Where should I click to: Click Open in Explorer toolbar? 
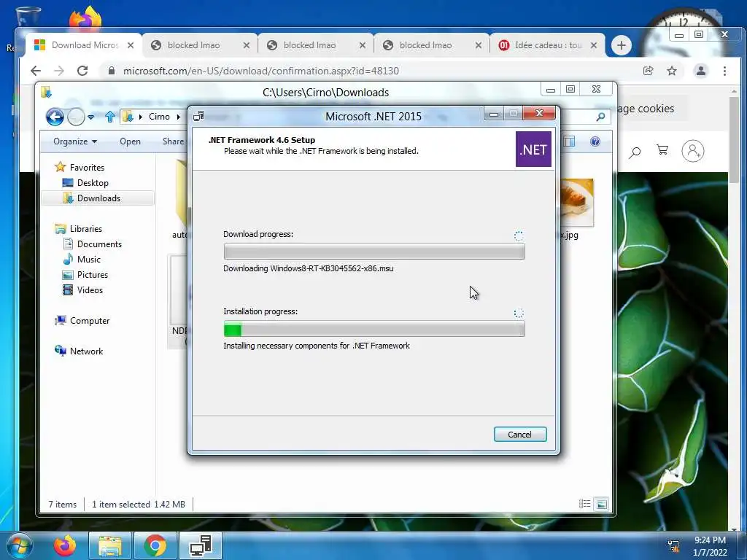(x=130, y=141)
